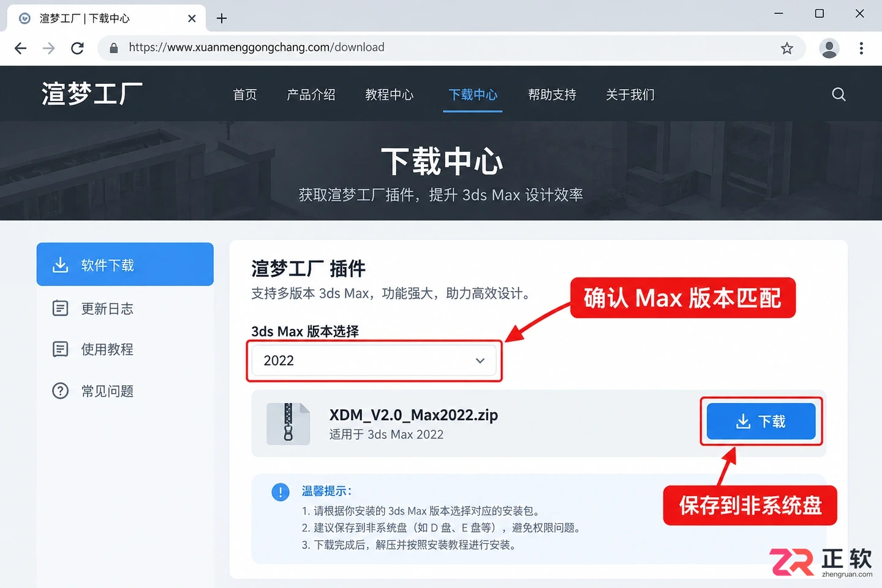This screenshot has width=882, height=588.
Task: Click the zip file archive icon
Action: pyautogui.click(x=288, y=423)
